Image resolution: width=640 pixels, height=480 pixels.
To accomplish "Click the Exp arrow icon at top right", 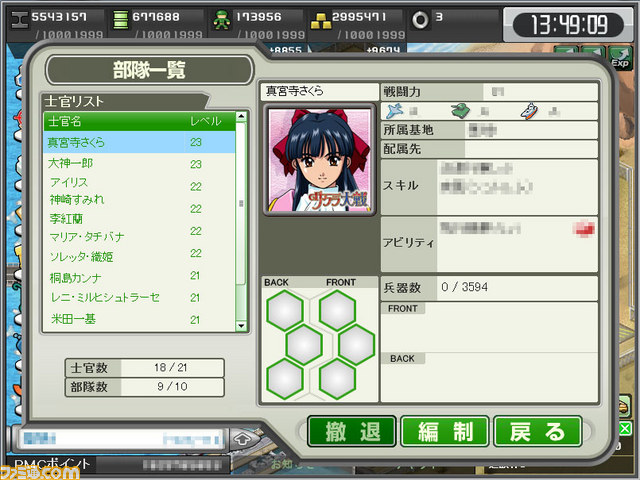I will pos(619,57).
